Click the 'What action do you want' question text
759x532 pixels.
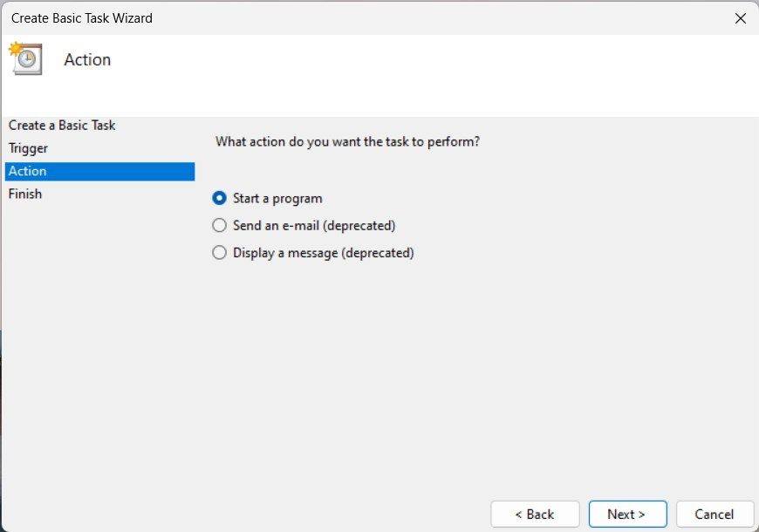pos(347,141)
